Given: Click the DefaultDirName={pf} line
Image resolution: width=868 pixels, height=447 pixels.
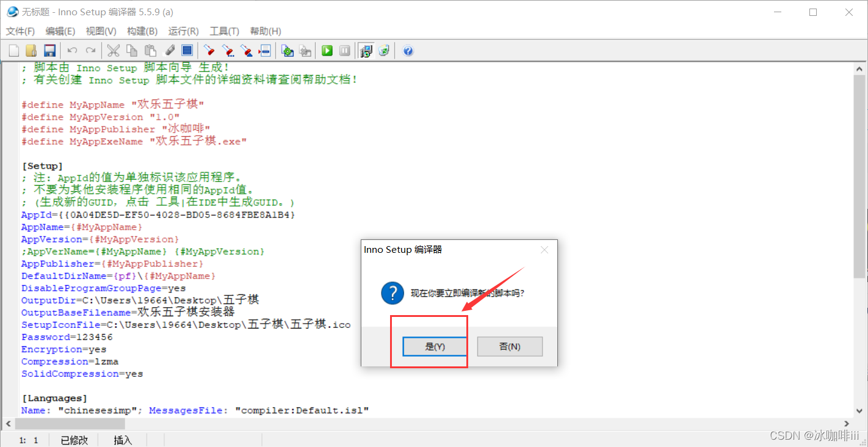Looking at the screenshot, I should coord(119,276).
